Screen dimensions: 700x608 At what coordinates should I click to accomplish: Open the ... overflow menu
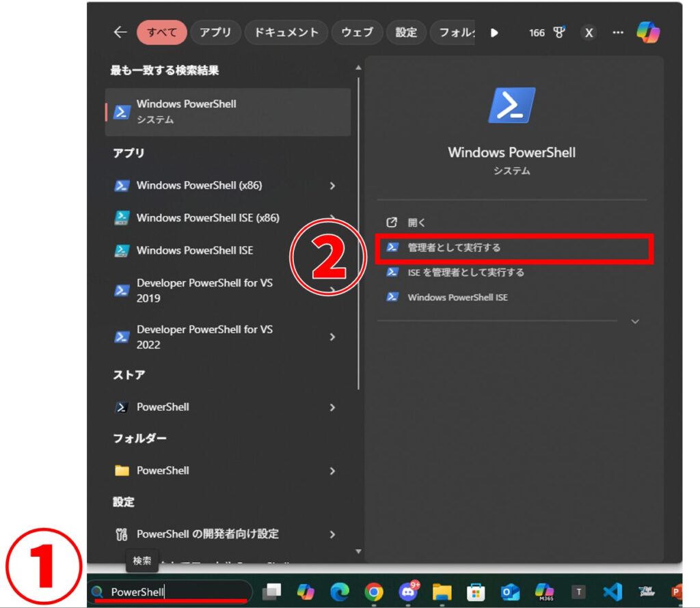click(x=618, y=32)
